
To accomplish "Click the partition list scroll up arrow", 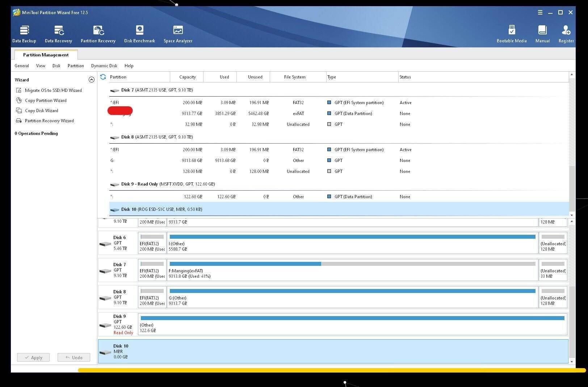I will [572, 75].
